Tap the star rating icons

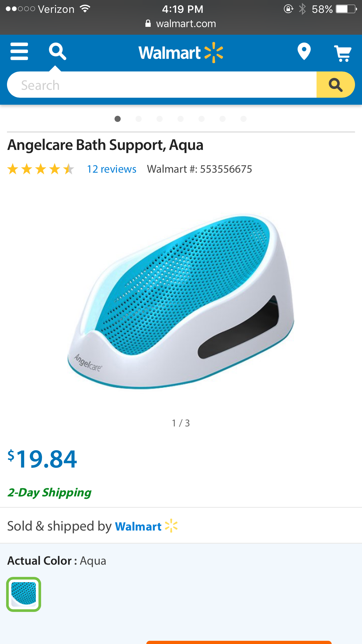(x=41, y=169)
